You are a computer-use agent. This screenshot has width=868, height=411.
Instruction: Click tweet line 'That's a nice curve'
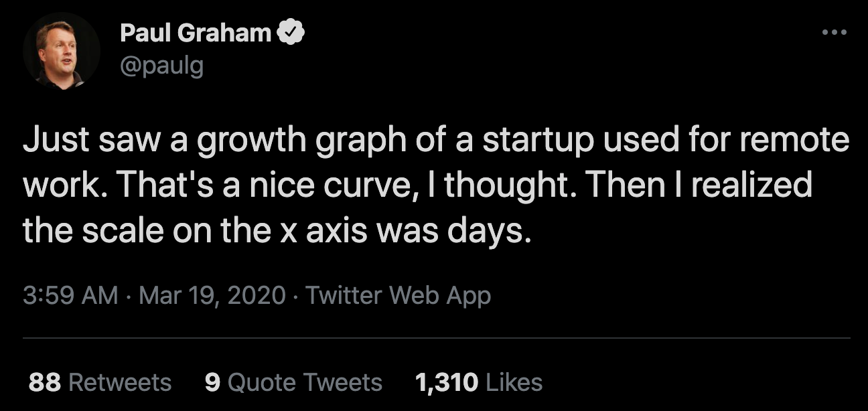click(417, 186)
